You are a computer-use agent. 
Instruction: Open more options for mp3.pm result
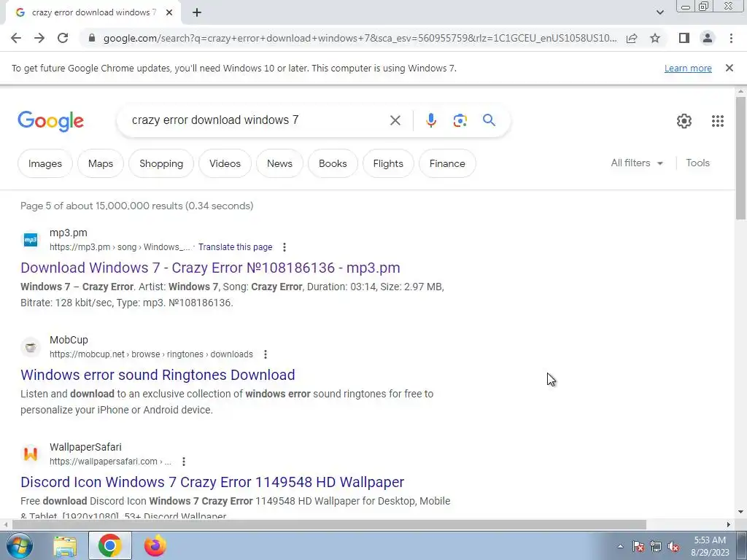click(285, 247)
